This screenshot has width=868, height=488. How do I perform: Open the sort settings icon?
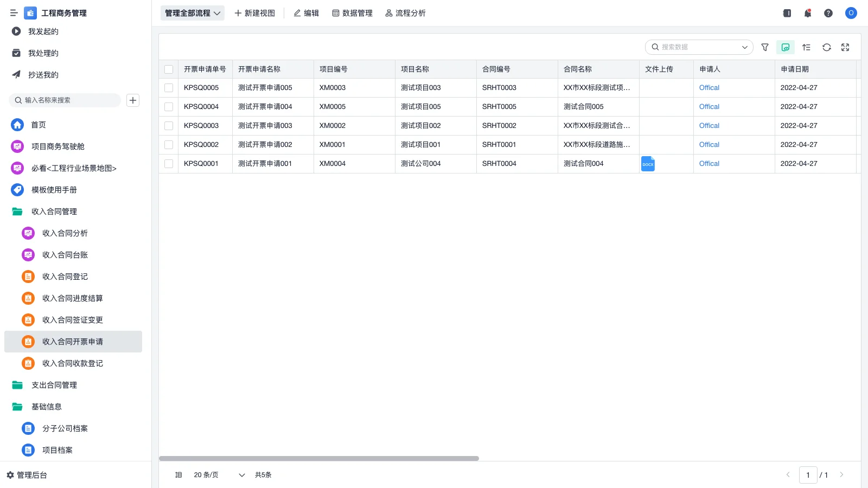[806, 47]
